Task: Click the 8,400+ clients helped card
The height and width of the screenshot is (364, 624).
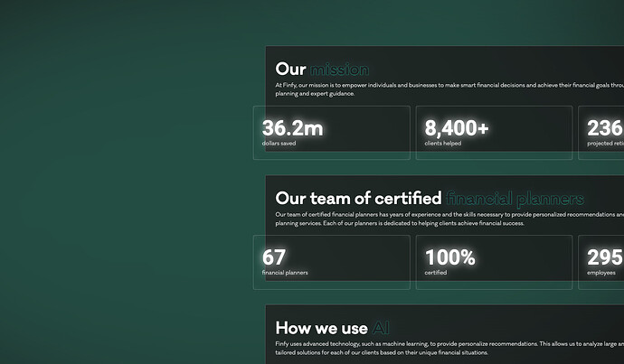Action: (x=495, y=133)
